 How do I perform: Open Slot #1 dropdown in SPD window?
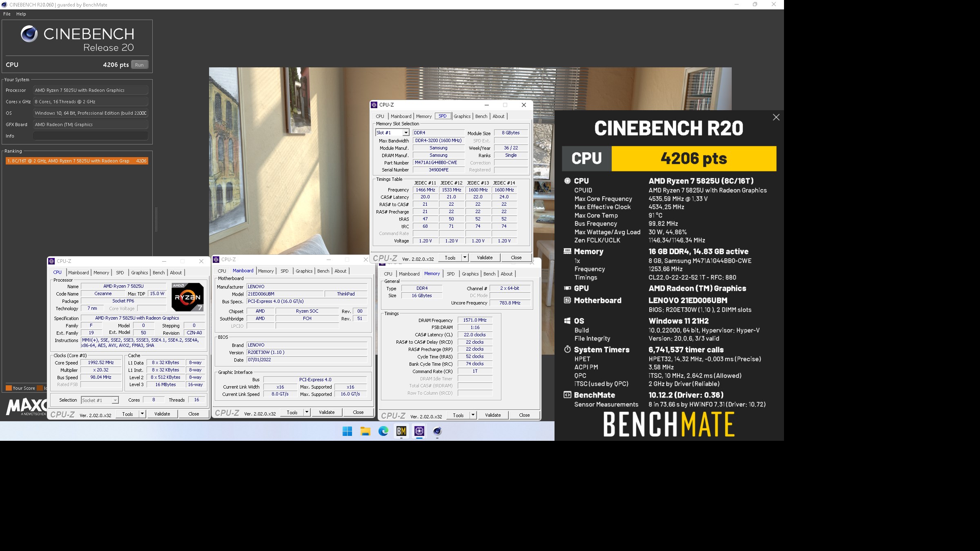tap(406, 133)
